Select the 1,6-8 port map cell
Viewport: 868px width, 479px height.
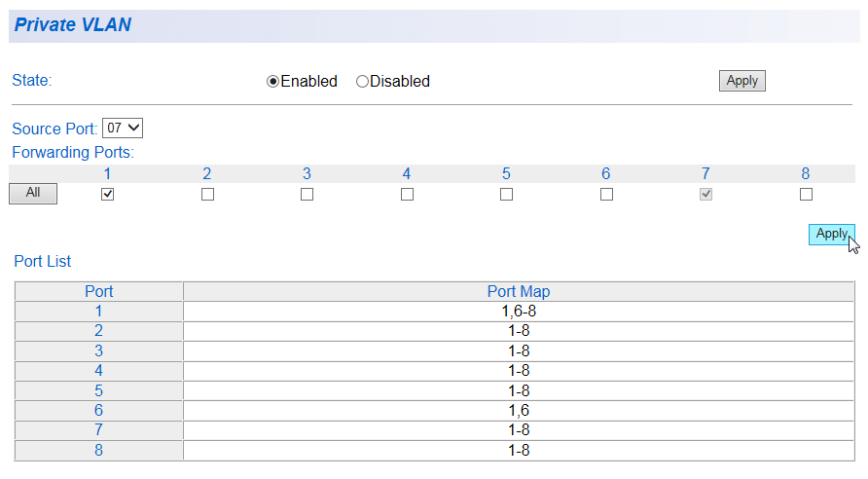518,312
